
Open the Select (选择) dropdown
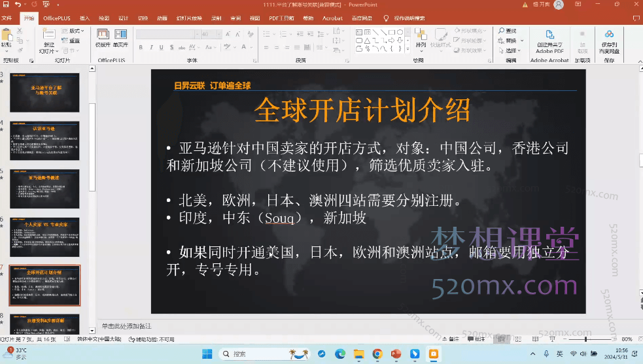coord(510,50)
